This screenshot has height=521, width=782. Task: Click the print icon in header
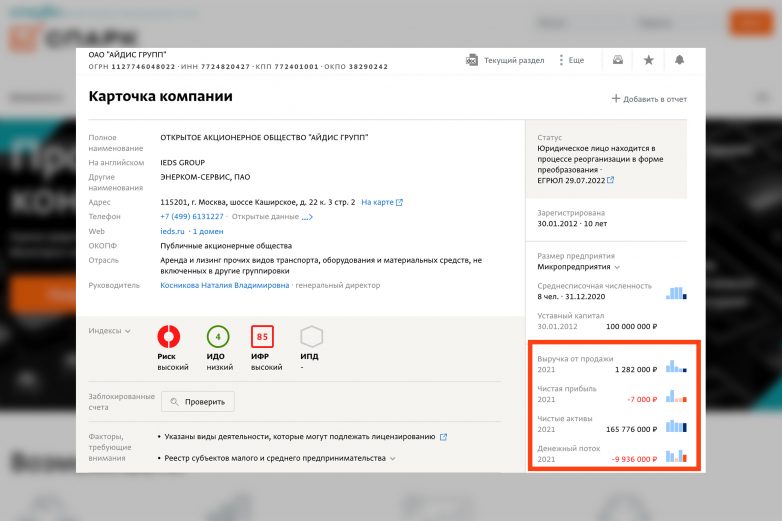click(618, 60)
